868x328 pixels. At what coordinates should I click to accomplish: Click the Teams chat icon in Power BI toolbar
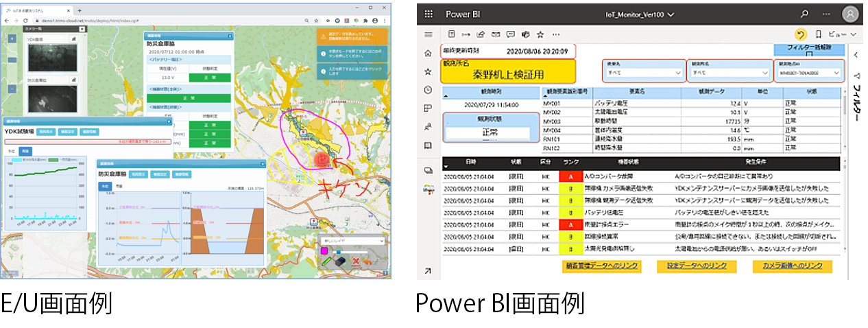coord(526,34)
